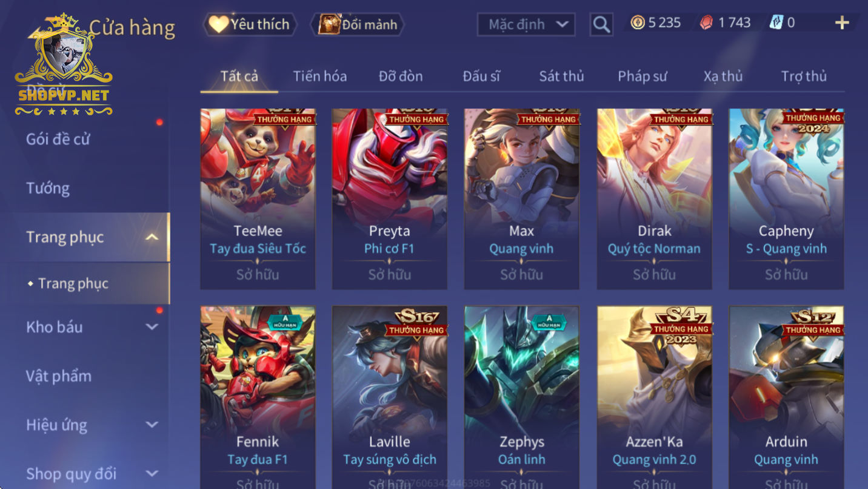Switch to the Pháp sư tab
The image size is (868, 489).
pyautogui.click(x=643, y=76)
